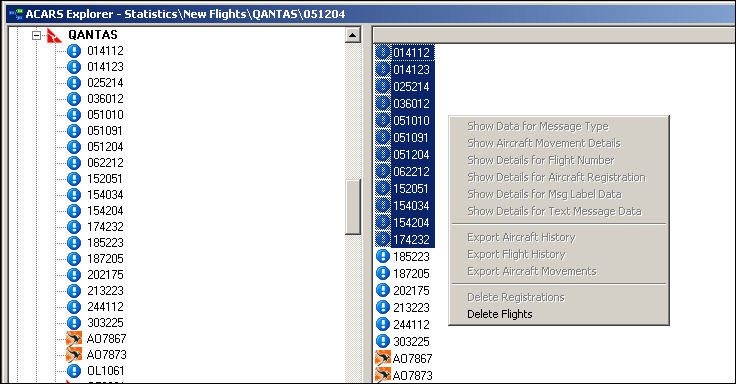Click the icon beside 213223 in right list
Screen dimensions: 736x384
[x=383, y=307]
